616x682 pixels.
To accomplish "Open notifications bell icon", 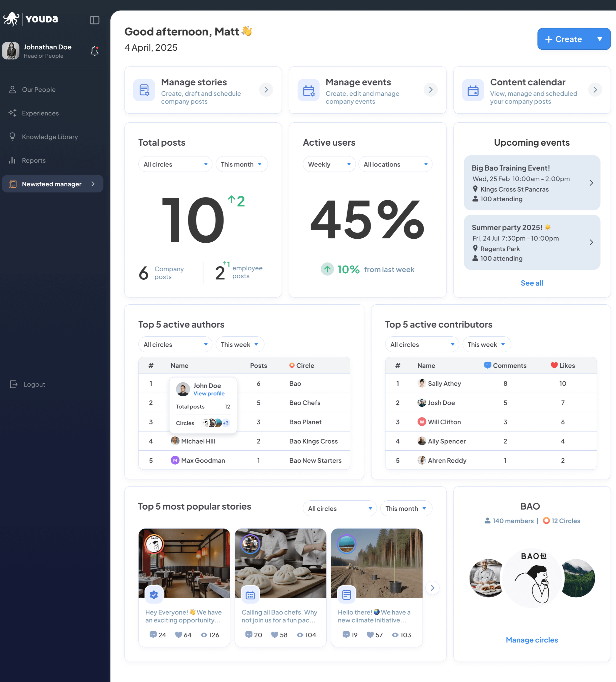I will pos(95,51).
